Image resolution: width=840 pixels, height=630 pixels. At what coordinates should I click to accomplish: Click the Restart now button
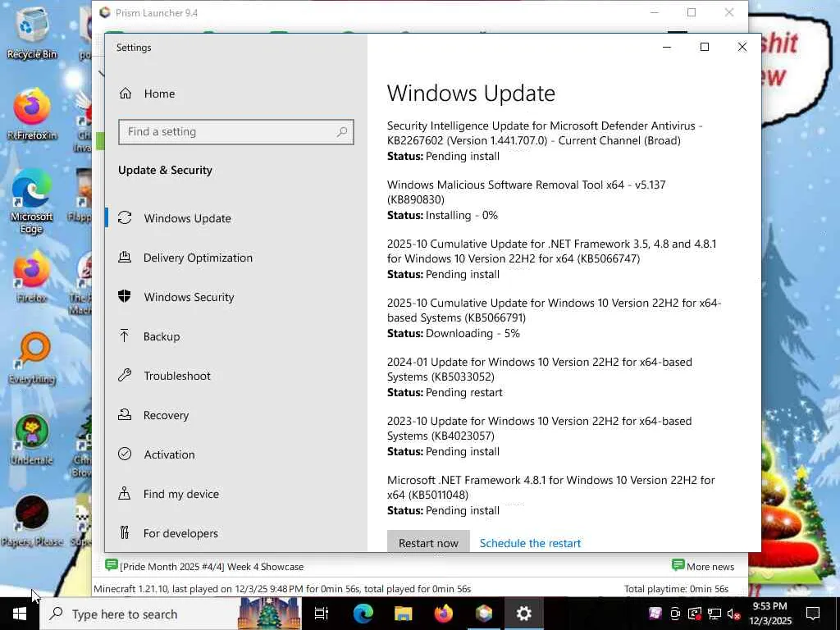coord(428,541)
